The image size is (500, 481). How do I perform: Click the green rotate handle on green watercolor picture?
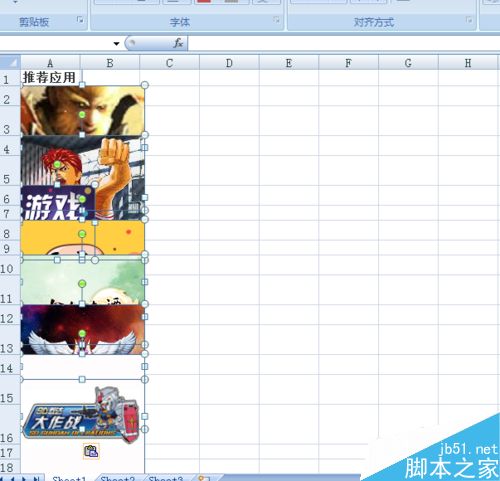82,284
